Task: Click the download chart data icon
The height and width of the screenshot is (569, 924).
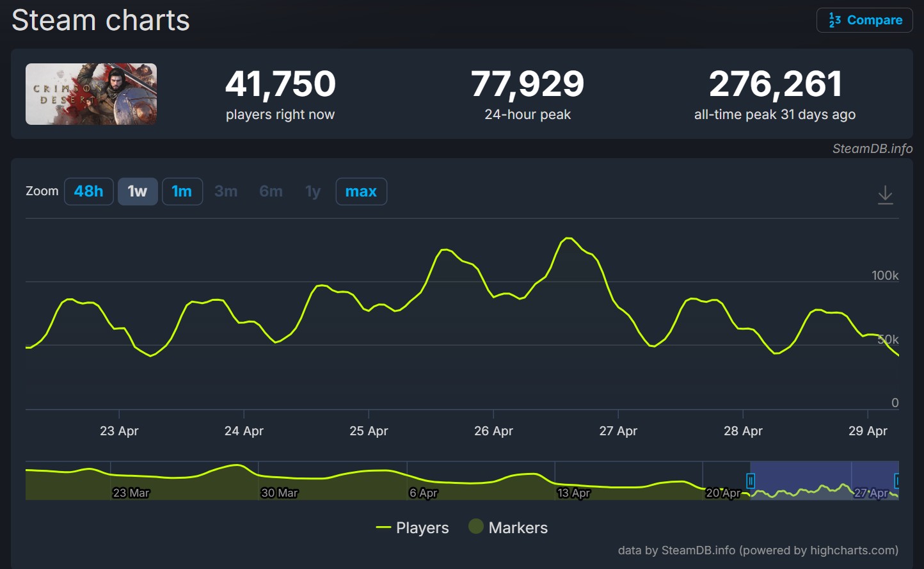Action: 885,195
